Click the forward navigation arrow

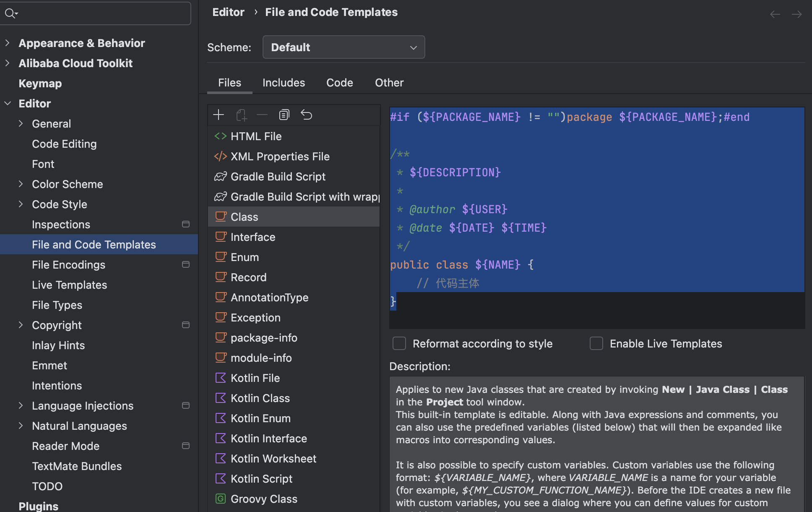pyautogui.click(x=796, y=14)
